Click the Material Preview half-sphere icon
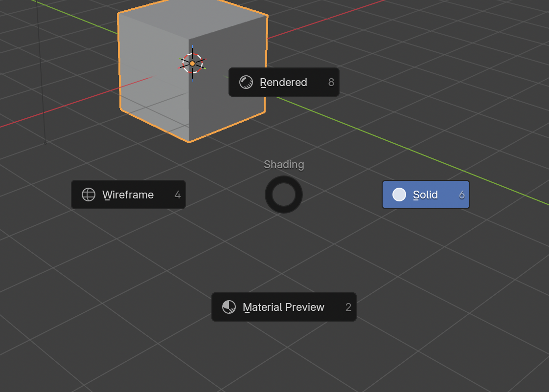Viewport: 549px width, 392px height. pyautogui.click(x=229, y=307)
